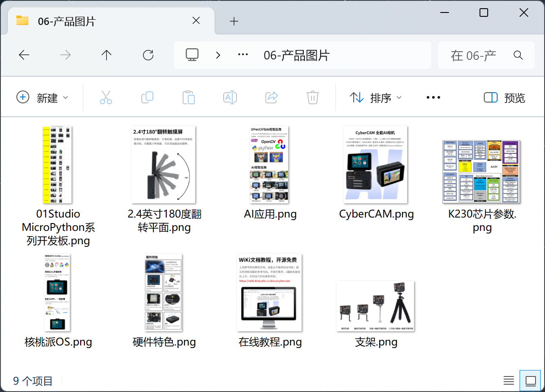Select 01Studio MicroPython系列开发板.png thumbnail
Viewport: 545px width, 392px height.
(57, 165)
